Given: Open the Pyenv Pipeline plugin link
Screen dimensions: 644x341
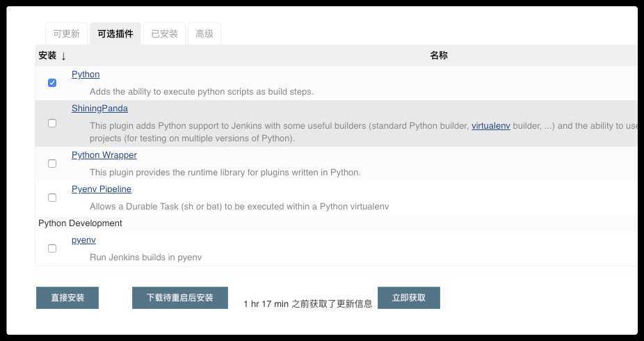Looking at the screenshot, I should click(102, 189).
